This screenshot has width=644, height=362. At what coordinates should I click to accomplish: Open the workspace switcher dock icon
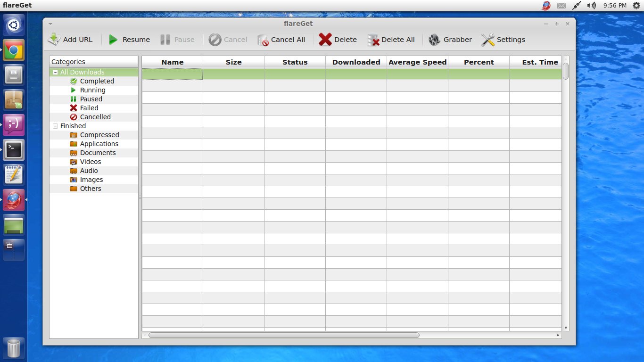(14, 250)
